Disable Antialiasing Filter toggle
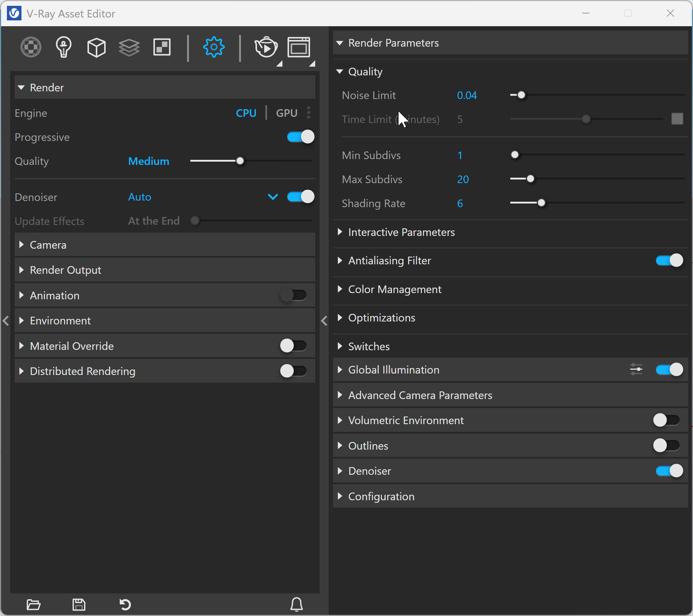Viewport: 693px width, 616px height. (669, 260)
